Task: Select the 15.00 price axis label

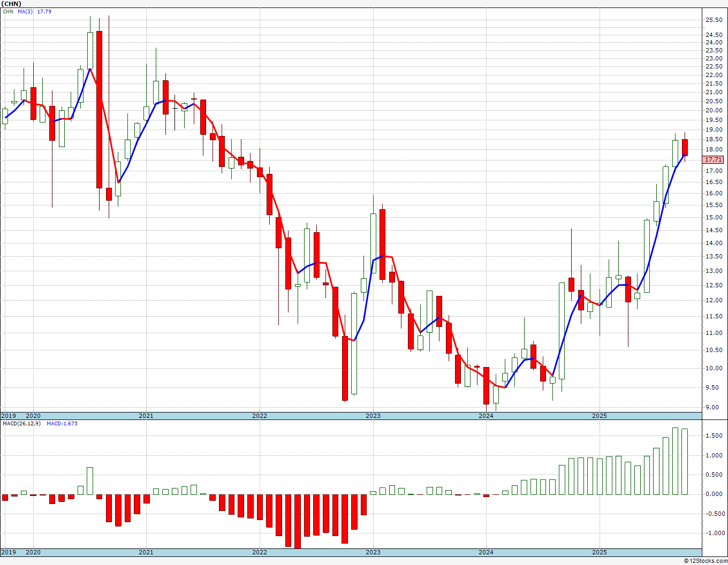Action: pos(713,218)
